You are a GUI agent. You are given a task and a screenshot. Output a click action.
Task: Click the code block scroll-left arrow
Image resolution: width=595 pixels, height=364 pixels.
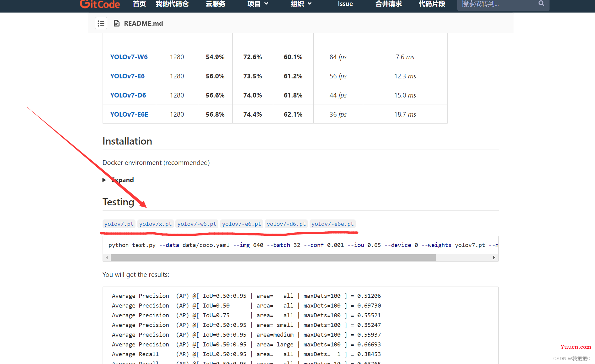(107, 258)
